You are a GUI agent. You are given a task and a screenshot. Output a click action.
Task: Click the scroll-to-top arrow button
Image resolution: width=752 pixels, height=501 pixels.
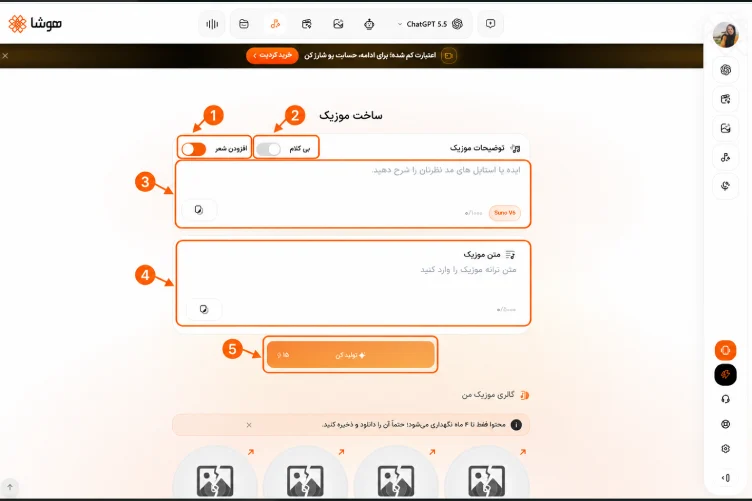[x=10, y=487]
